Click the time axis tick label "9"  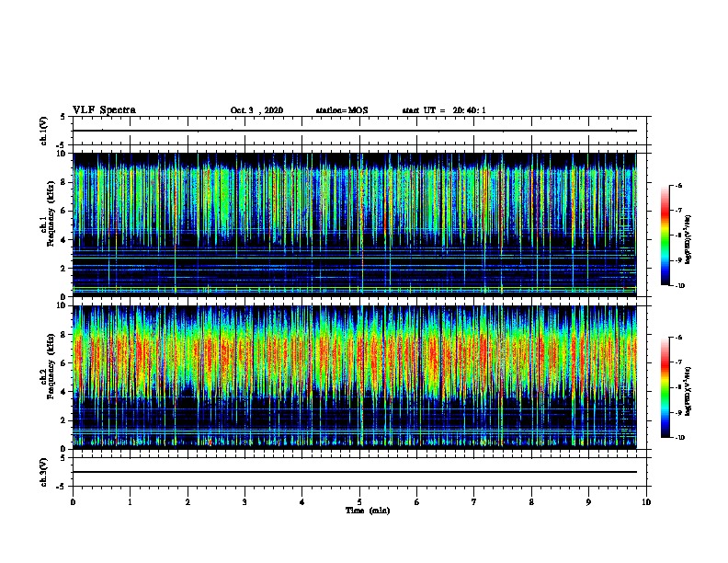point(588,502)
